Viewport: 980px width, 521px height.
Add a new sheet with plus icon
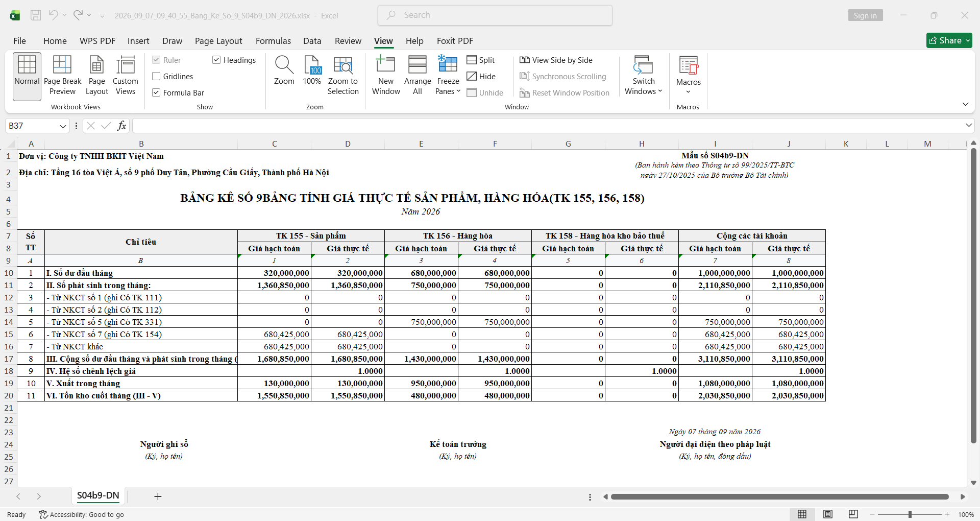pyautogui.click(x=158, y=496)
